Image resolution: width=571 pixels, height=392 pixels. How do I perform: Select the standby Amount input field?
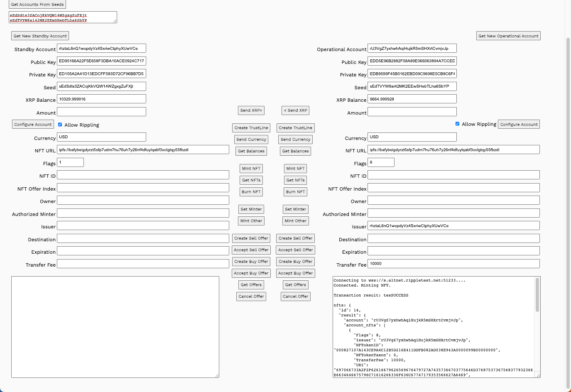[101, 112]
